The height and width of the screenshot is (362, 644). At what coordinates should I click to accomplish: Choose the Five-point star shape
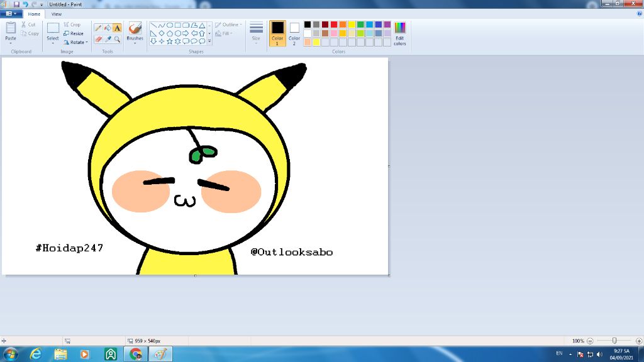[x=170, y=41]
